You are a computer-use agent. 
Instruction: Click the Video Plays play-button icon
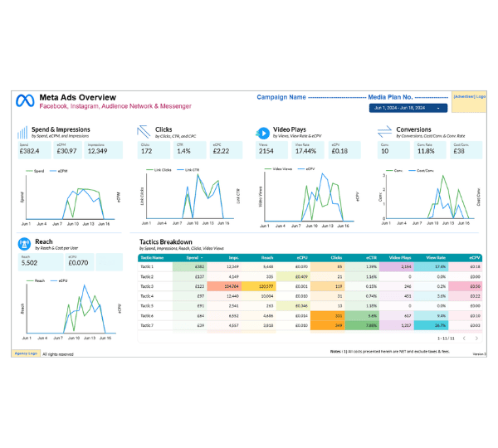(x=262, y=133)
